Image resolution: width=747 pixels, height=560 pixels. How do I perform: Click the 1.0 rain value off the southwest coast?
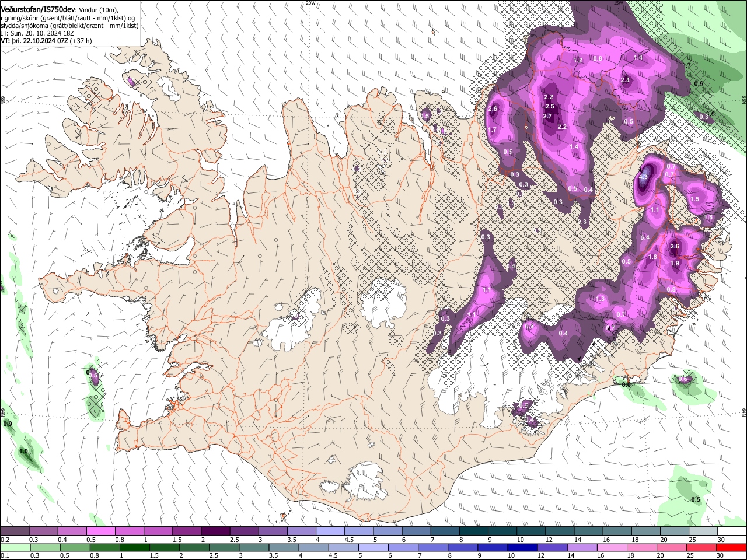point(23,452)
